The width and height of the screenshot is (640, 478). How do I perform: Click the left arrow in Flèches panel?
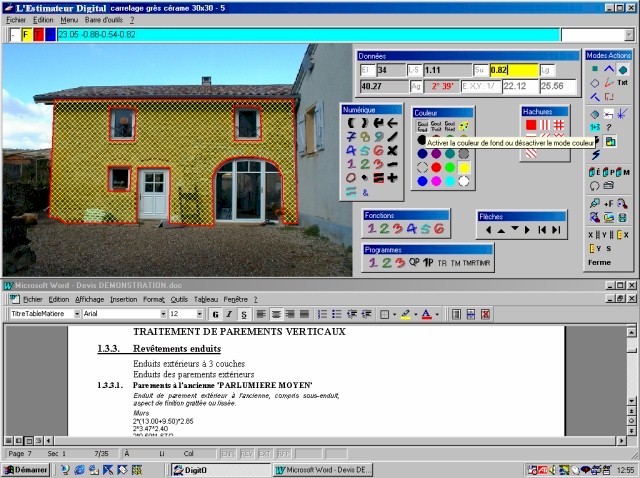point(488,230)
